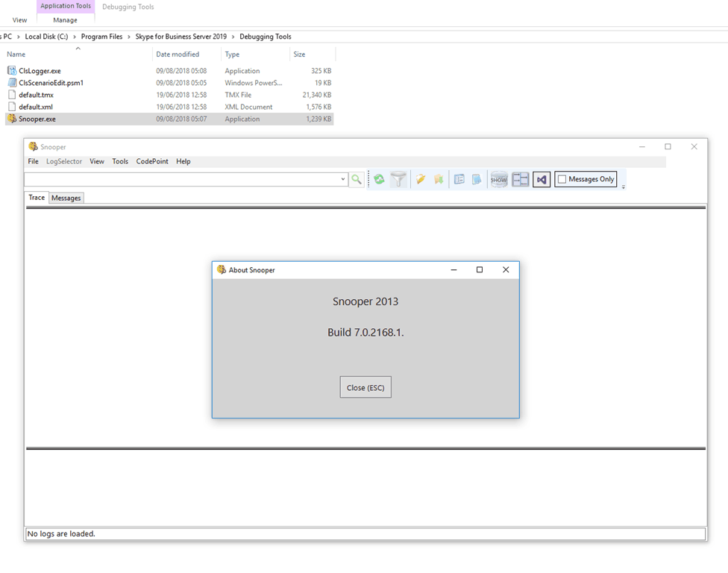Select the Manage ribbon tab
The image size is (728, 573).
point(65,20)
